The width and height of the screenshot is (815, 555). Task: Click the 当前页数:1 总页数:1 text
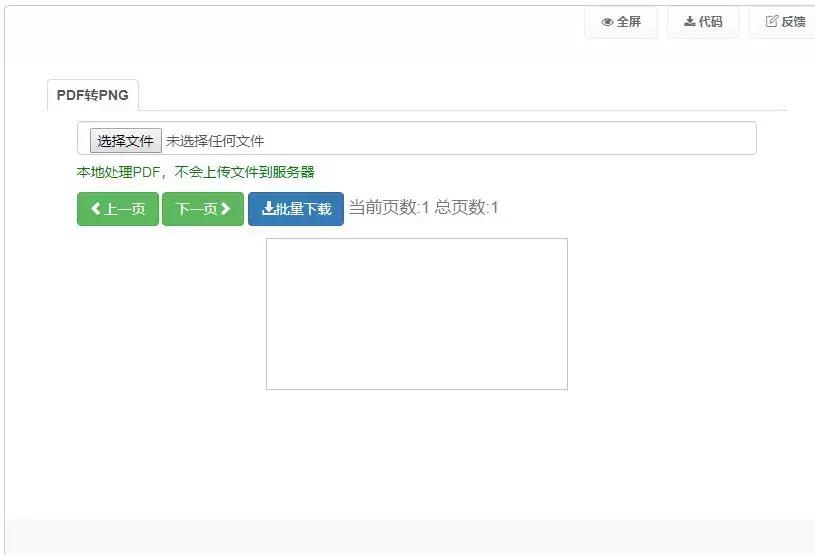(x=423, y=207)
